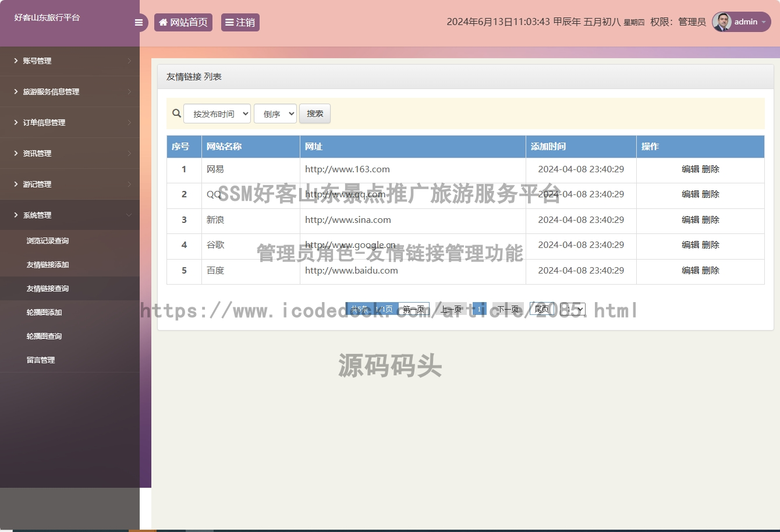
Task: Expand 游记管理 menu
Action: [x=70, y=184]
